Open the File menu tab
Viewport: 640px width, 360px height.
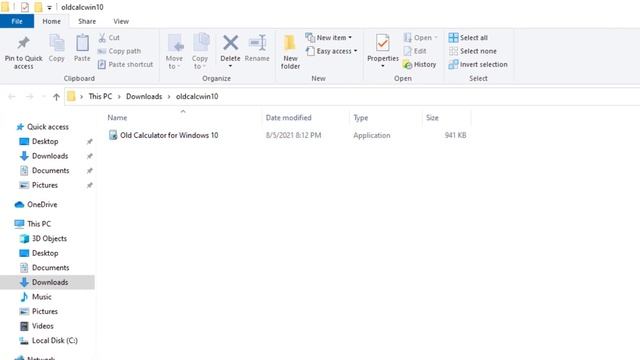tap(17, 21)
